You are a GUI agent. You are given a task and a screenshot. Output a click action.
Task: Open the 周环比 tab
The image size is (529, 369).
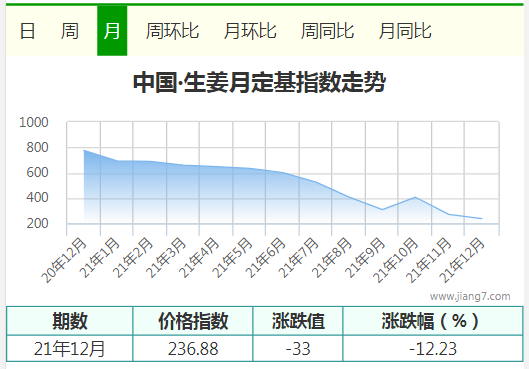click(172, 31)
